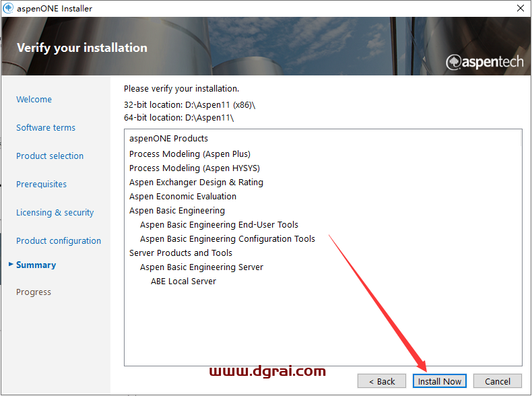Viewport: 532px width, 396px height.
Task: Click the 'Please verify your installation.' text
Action: coord(181,89)
